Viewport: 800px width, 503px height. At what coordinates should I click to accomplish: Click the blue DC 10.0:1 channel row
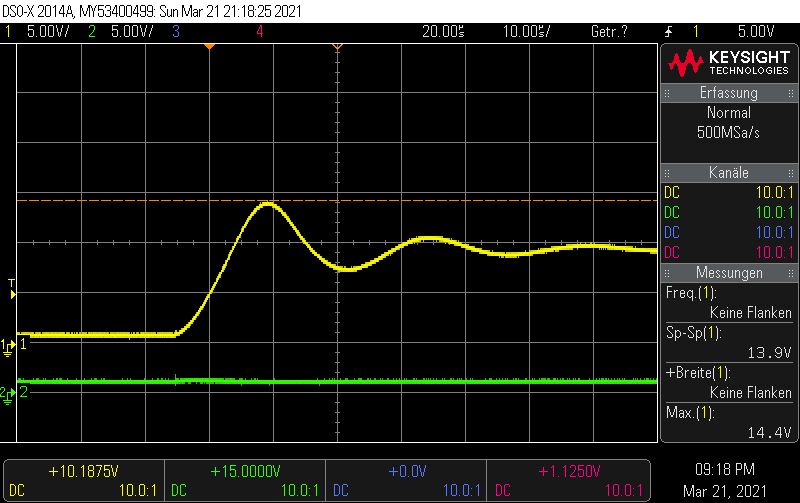click(729, 233)
